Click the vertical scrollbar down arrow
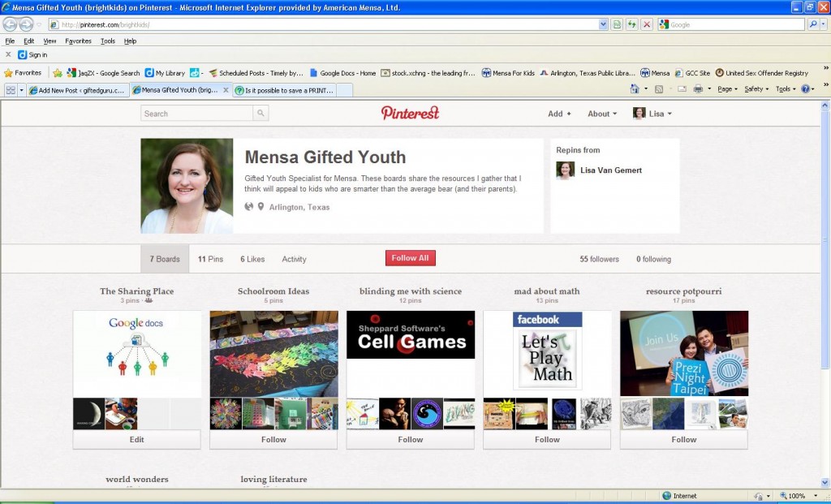Image resolution: width=831 pixels, height=504 pixels. pos(825,483)
